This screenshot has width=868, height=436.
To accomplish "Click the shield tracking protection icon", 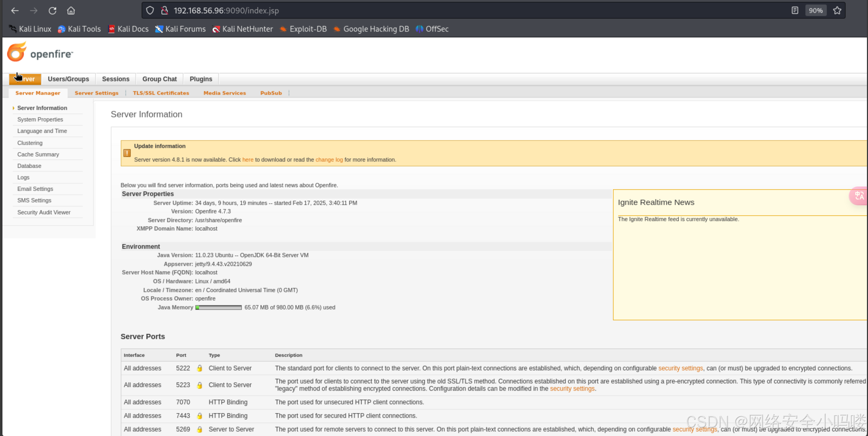I will coord(150,10).
